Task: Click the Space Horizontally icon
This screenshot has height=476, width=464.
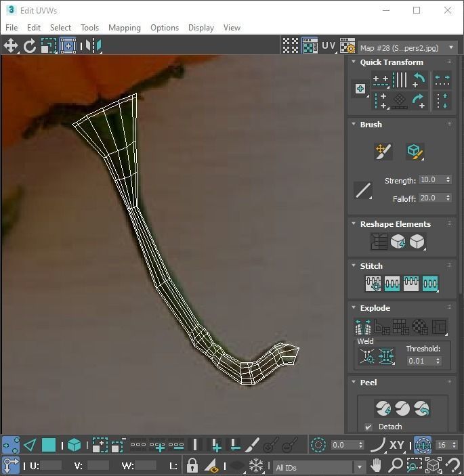Action: (x=442, y=80)
